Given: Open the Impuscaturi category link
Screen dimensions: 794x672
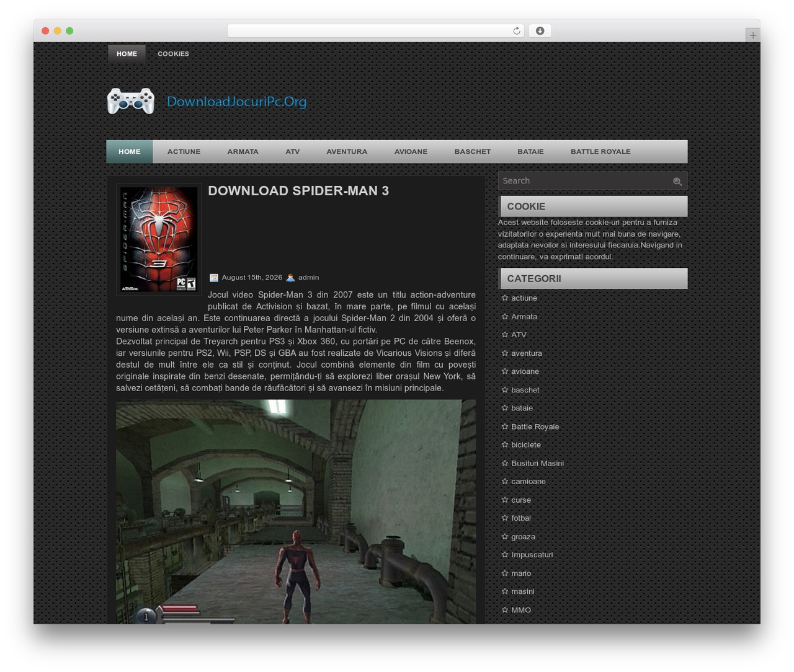Looking at the screenshot, I should pyautogui.click(x=532, y=555).
